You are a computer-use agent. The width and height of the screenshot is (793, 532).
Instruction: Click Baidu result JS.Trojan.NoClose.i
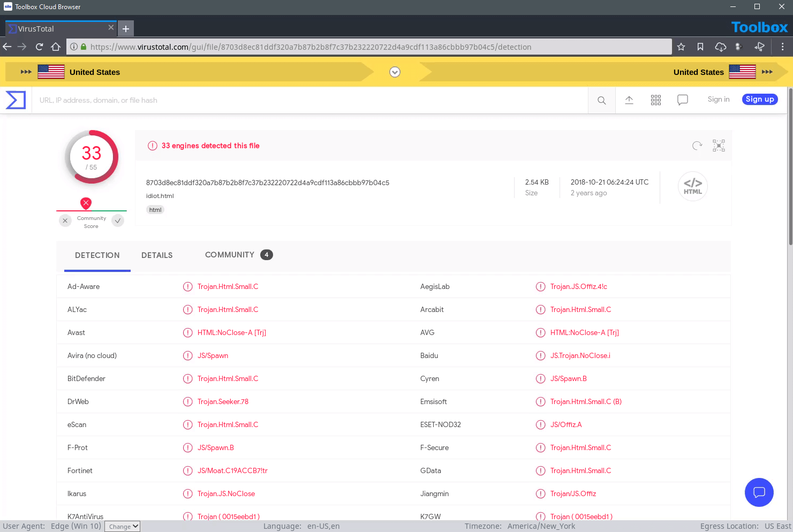pyautogui.click(x=580, y=356)
